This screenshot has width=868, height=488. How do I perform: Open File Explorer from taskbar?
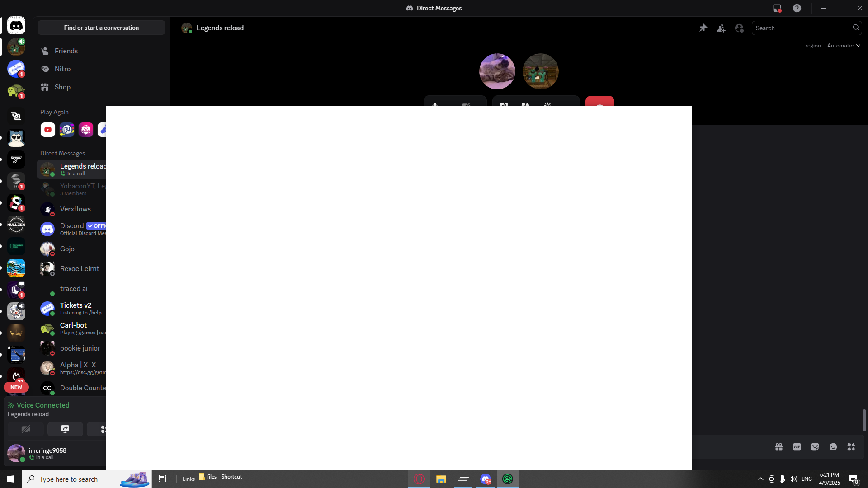pyautogui.click(x=441, y=479)
